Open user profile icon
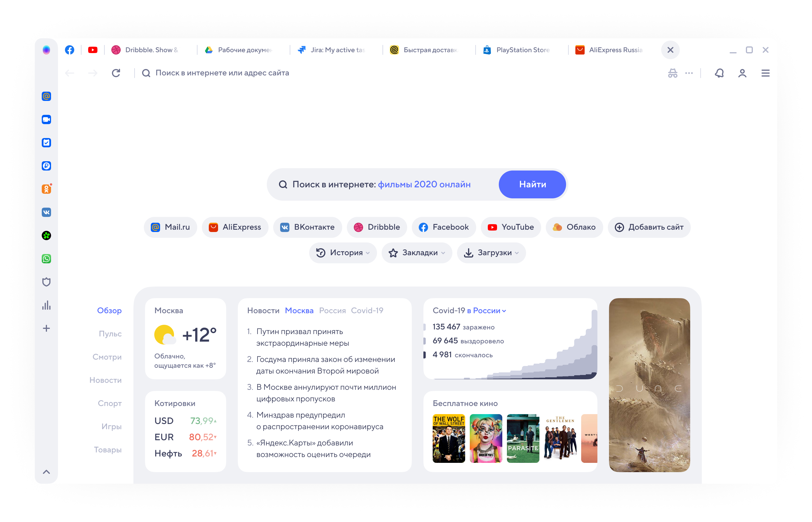Viewport: 812px width, 522px height. tap(742, 73)
